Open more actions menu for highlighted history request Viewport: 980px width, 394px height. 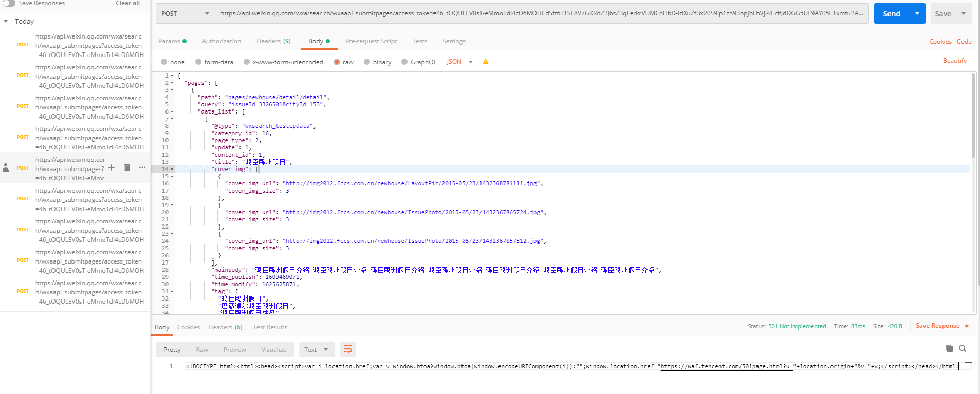tap(142, 167)
